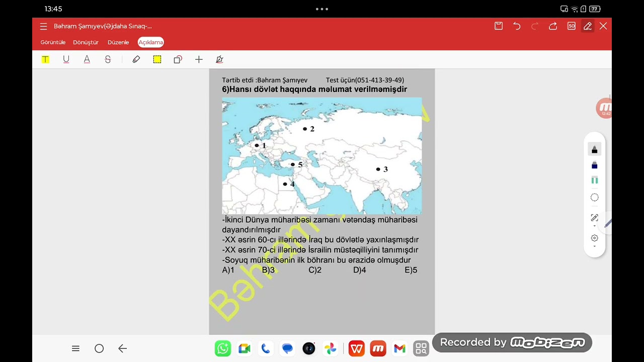
Task: Open the hamburger menu in WPS header
Action: [x=43, y=26]
